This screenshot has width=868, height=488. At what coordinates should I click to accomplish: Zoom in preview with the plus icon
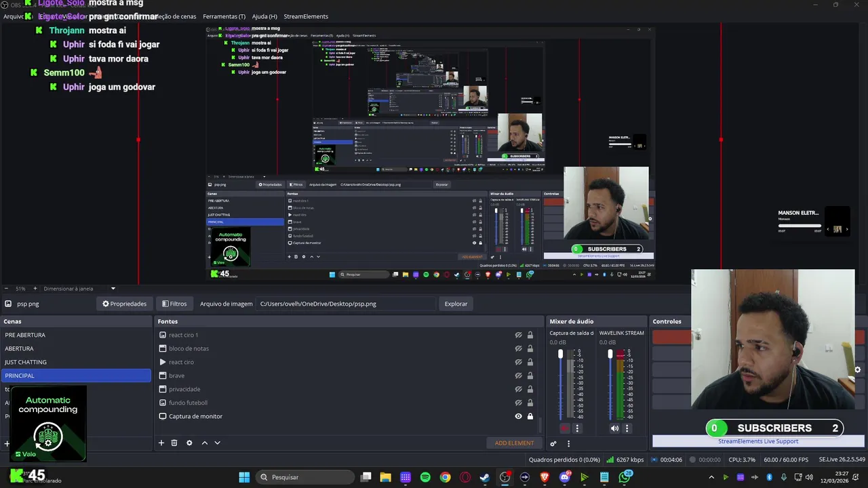pyautogui.click(x=35, y=289)
